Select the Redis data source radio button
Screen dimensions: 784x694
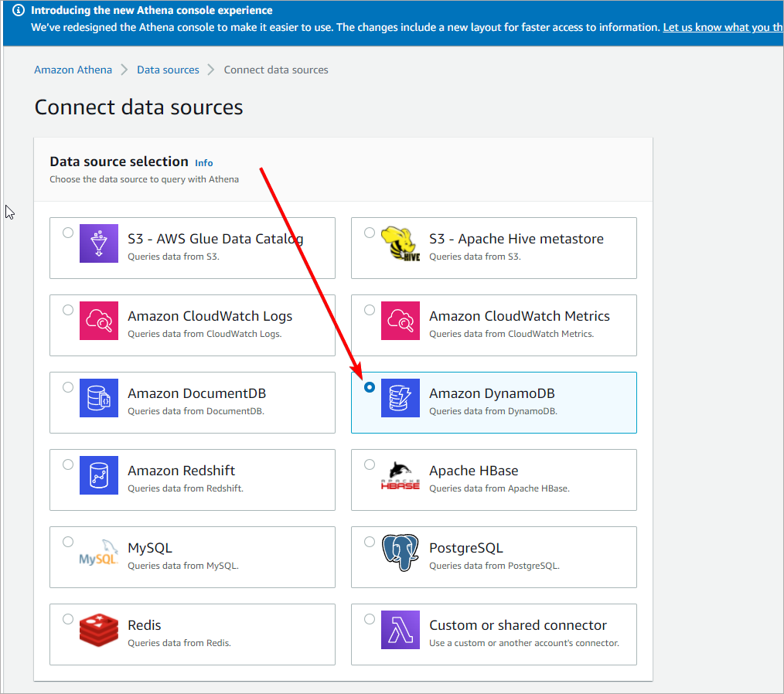click(x=68, y=618)
